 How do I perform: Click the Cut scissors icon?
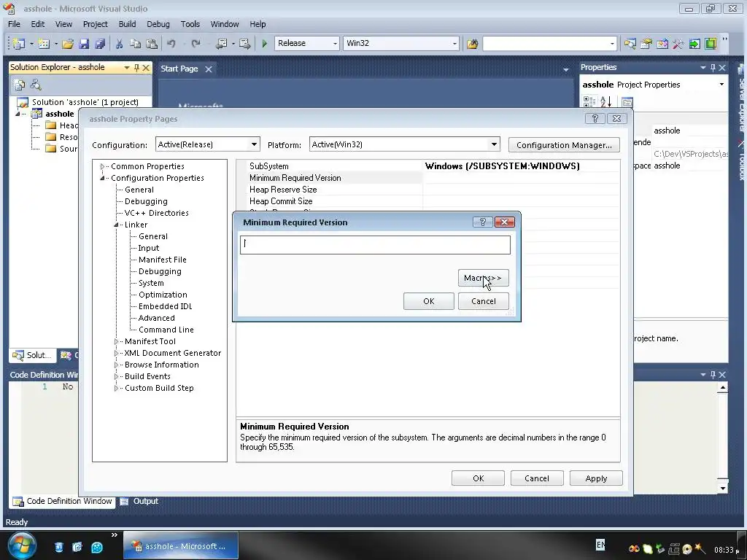point(119,43)
